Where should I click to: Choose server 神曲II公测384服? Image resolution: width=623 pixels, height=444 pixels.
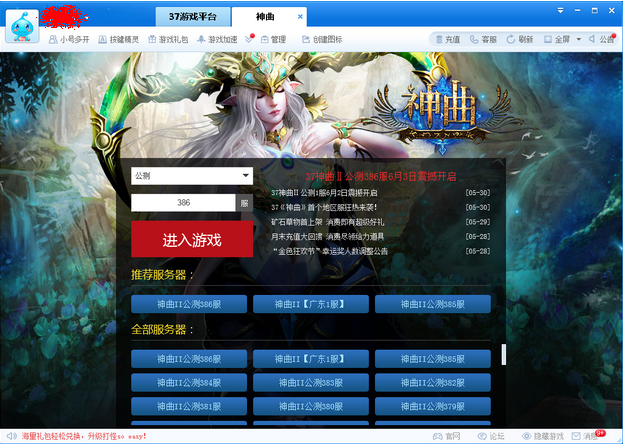189,383
